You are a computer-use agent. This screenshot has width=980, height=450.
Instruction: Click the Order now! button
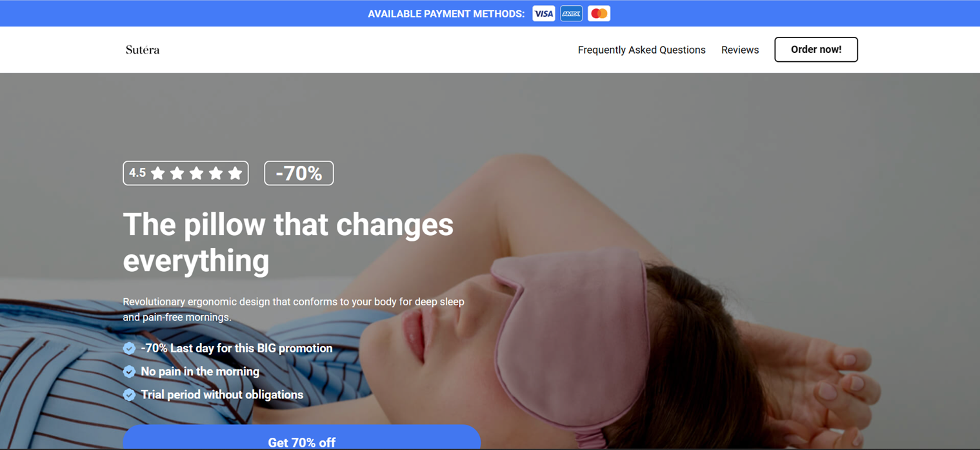(816, 50)
